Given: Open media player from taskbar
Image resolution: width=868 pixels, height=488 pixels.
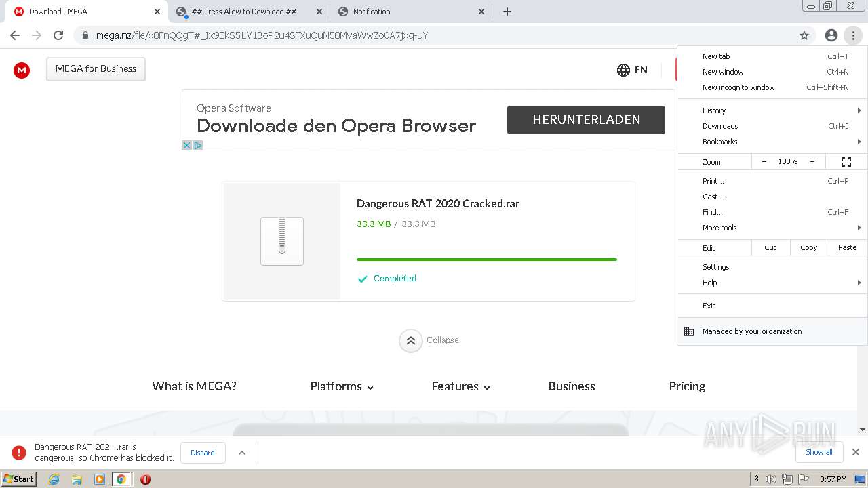Looking at the screenshot, I should point(100,479).
